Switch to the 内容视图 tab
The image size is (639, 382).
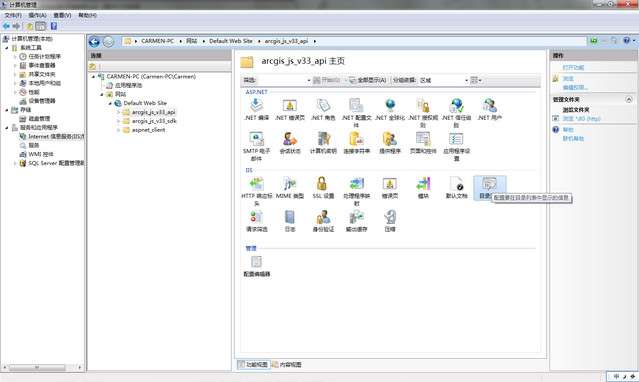[x=287, y=364]
